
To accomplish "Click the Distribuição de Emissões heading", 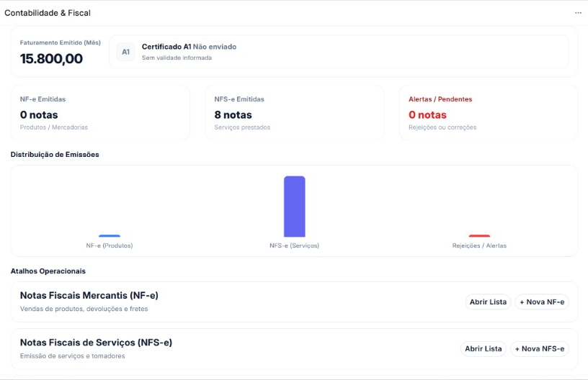I will [55, 155].
